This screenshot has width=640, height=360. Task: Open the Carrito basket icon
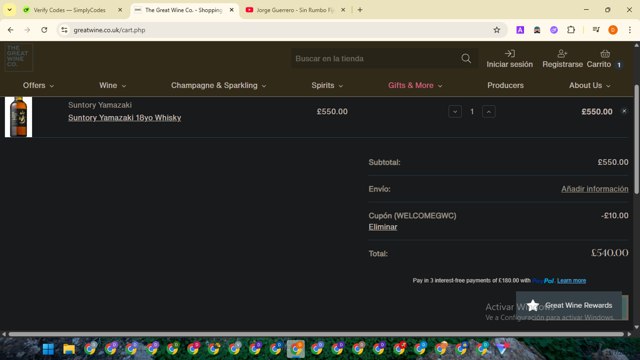(605, 53)
